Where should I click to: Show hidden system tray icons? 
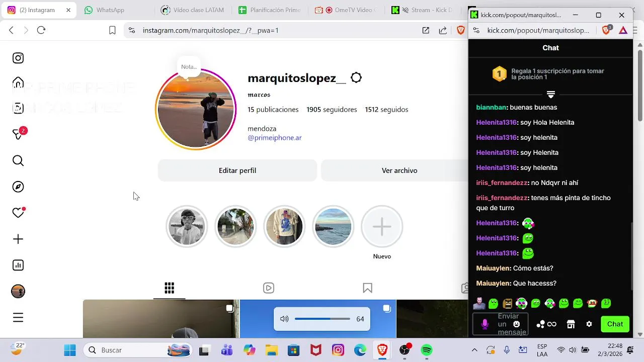pos(474,350)
